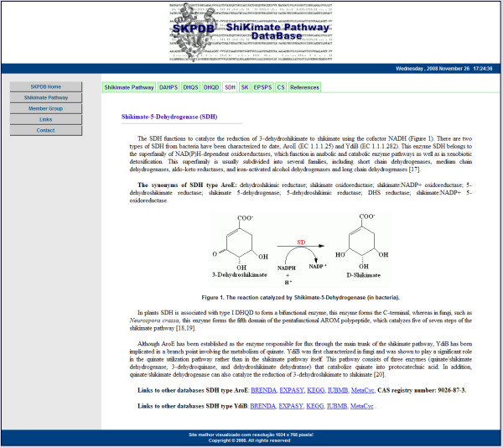Open KEGG link for SDH type YdiB
The height and width of the screenshot is (448, 503).
point(315,406)
